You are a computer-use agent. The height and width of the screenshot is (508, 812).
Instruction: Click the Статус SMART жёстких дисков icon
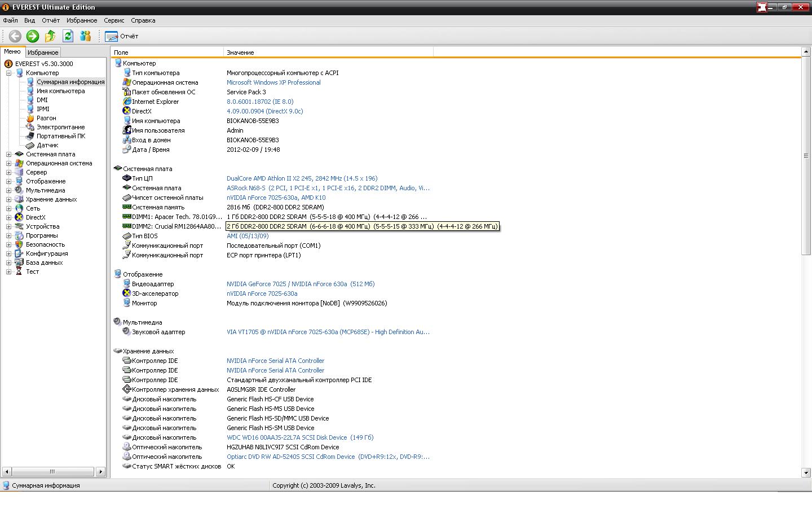[x=127, y=466]
